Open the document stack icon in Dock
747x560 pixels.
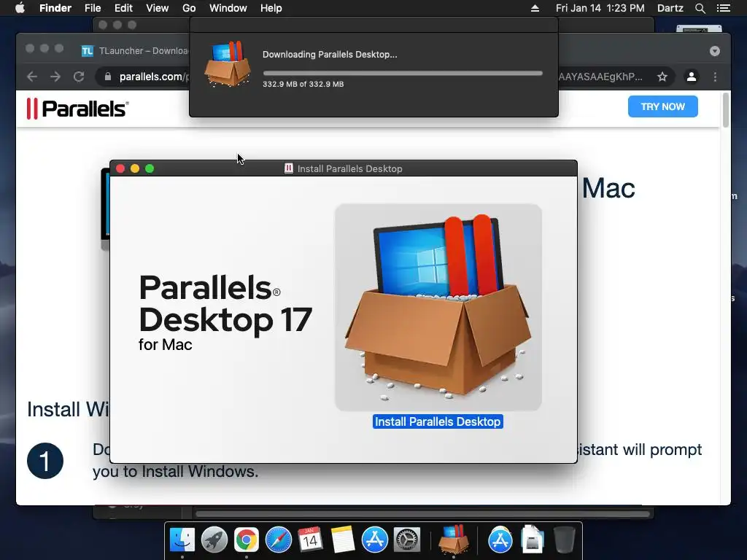click(x=532, y=540)
